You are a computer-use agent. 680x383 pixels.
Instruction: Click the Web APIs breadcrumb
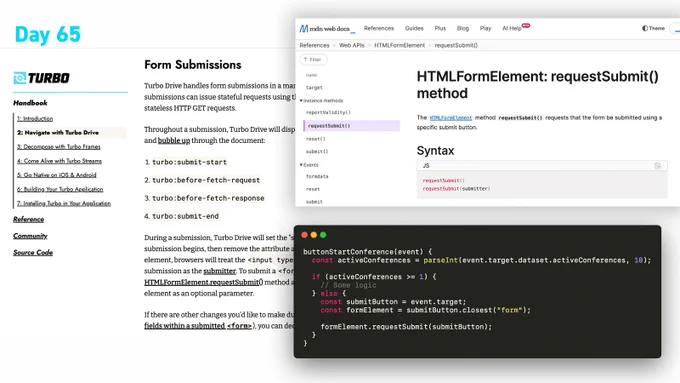[x=352, y=45]
